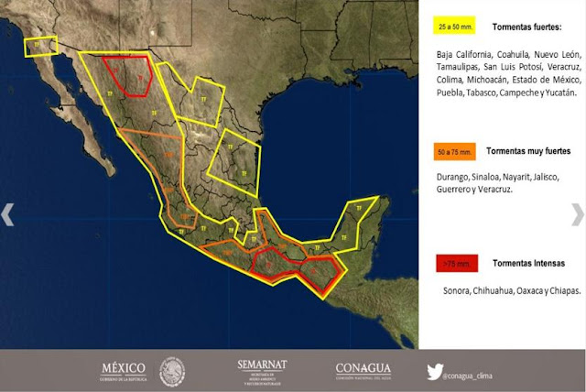Viewport: 586px width, 392px height.
Task: Select the orange 50 a 75 mm swatch
Action: pyautogui.click(x=455, y=152)
